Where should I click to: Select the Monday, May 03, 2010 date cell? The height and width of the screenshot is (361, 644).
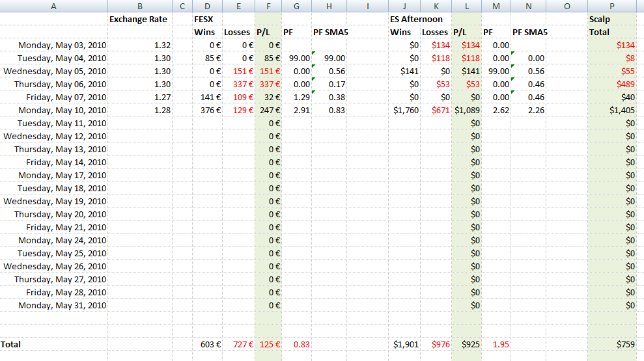point(54,45)
